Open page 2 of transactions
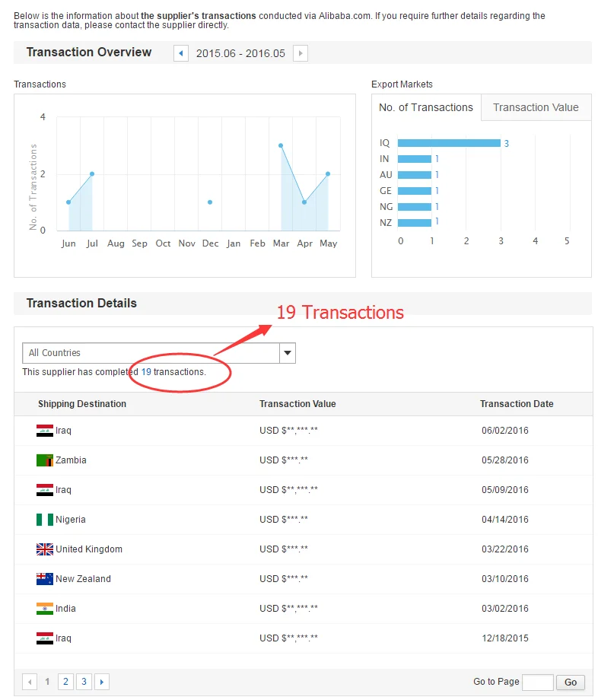This screenshot has height=700, width=598. (66, 682)
